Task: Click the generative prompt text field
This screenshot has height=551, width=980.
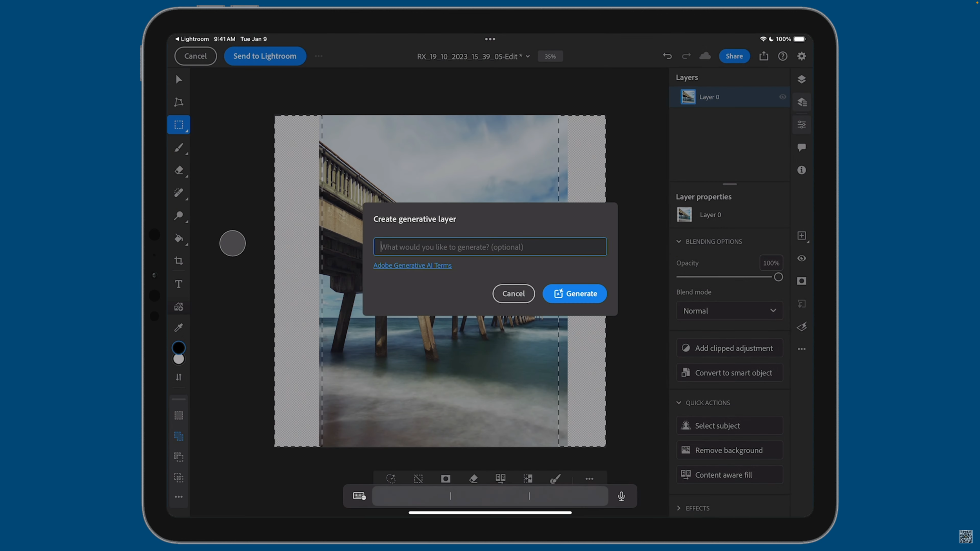Action: click(490, 247)
